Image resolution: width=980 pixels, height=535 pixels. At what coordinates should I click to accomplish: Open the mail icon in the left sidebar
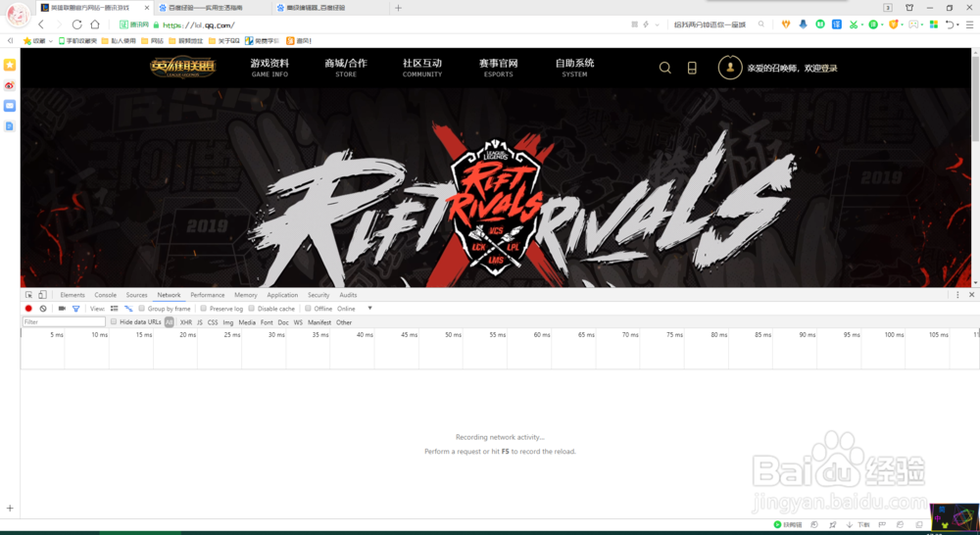pyautogui.click(x=10, y=106)
